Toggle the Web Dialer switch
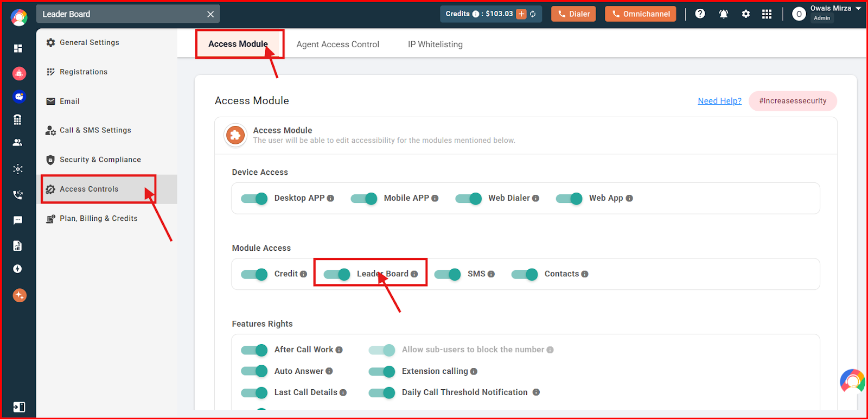 [469, 198]
